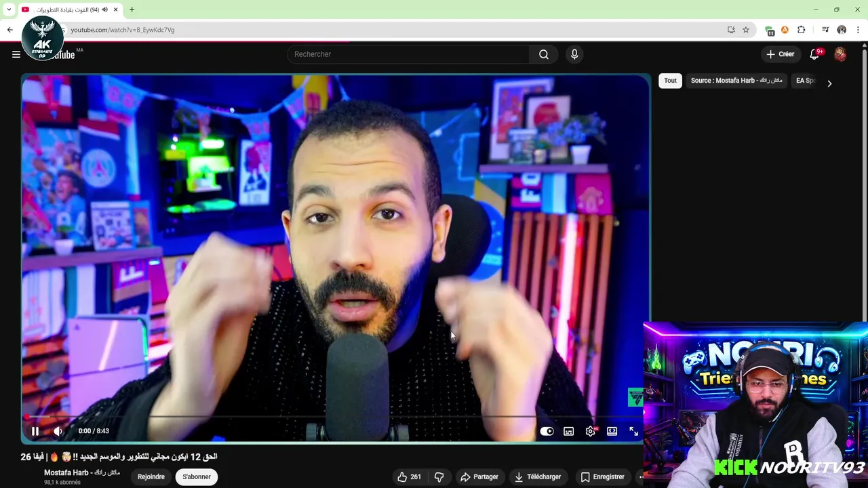868x488 pixels.
Task: Select the Source : Mostafa Harb chip
Action: 736,81
